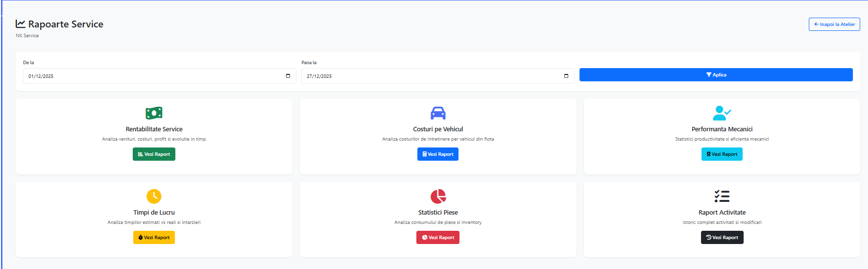Click the user check icon for Performanta Mecanici
This screenshot has width=868, height=269.
(722, 113)
